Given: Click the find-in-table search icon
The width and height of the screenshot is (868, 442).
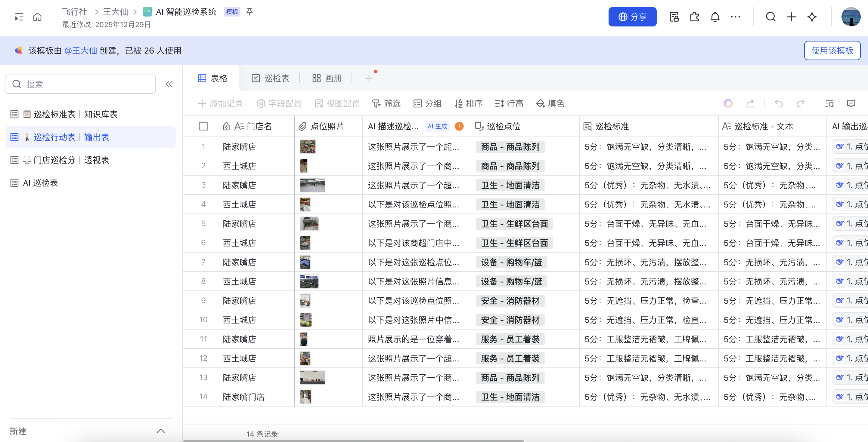Looking at the screenshot, I should pos(829,103).
